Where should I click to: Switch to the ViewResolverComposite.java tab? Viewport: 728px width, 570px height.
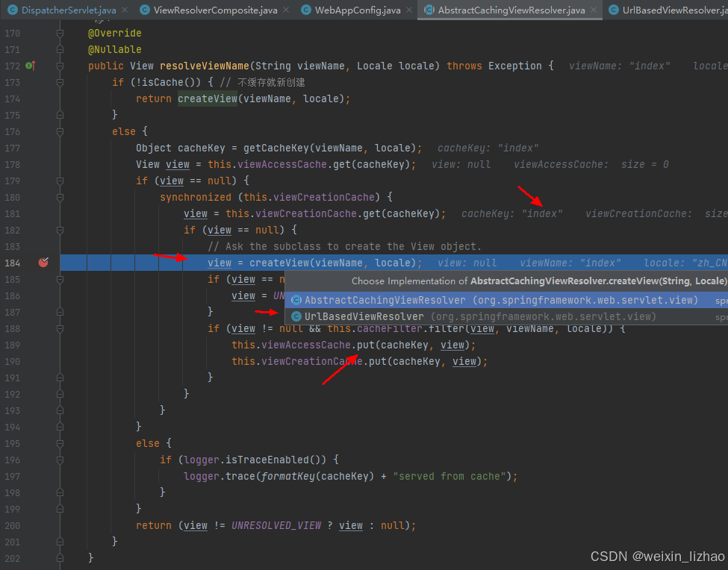coord(216,10)
